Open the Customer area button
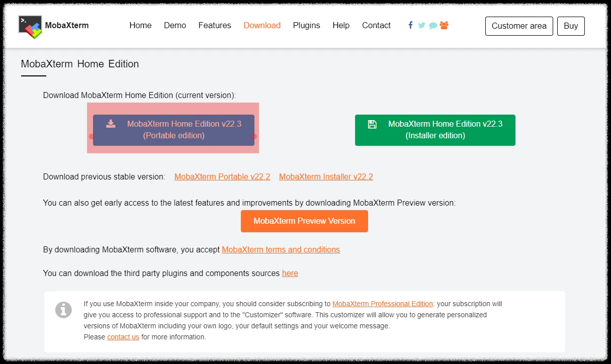Screen dimensions: 611x364 pos(519,26)
